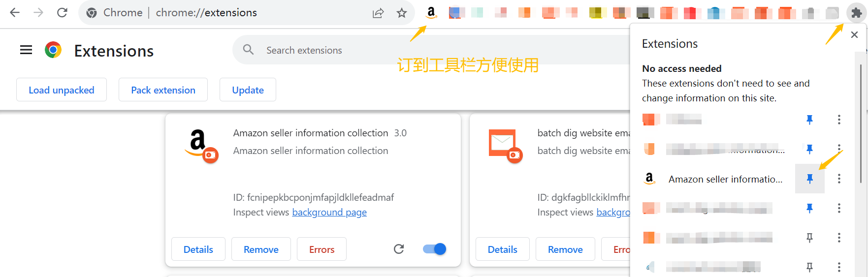Open the hamburger main menu
This screenshot has height=277, width=868.
tap(26, 50)
